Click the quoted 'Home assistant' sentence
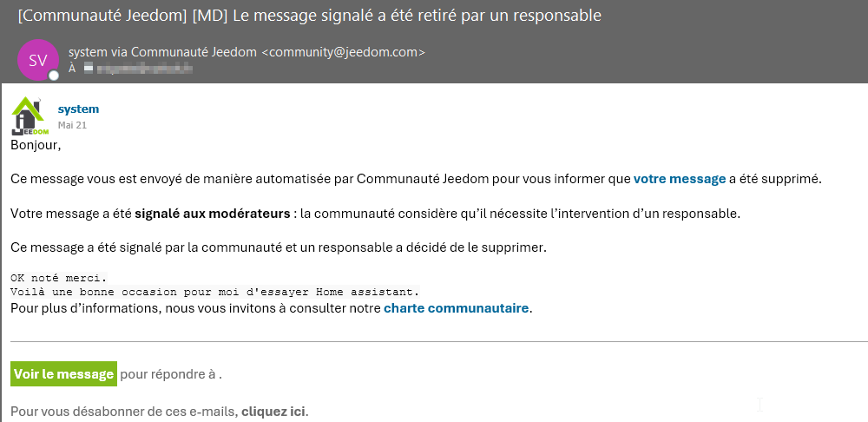This screenshot has height=422, width=868. pos(214,291)
